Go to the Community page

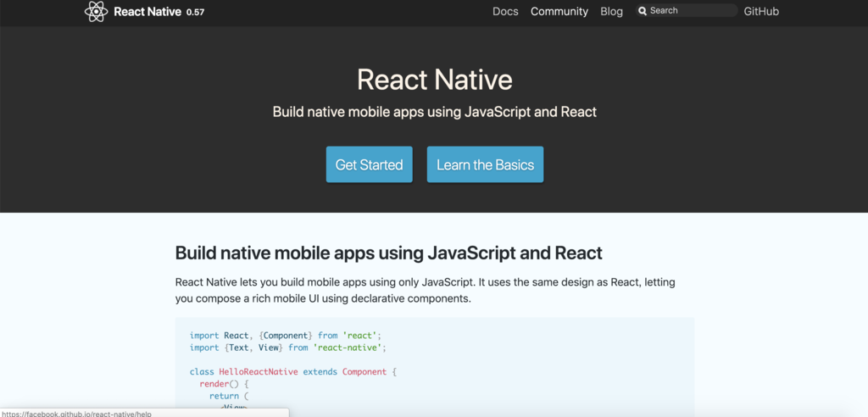point(559,11)
